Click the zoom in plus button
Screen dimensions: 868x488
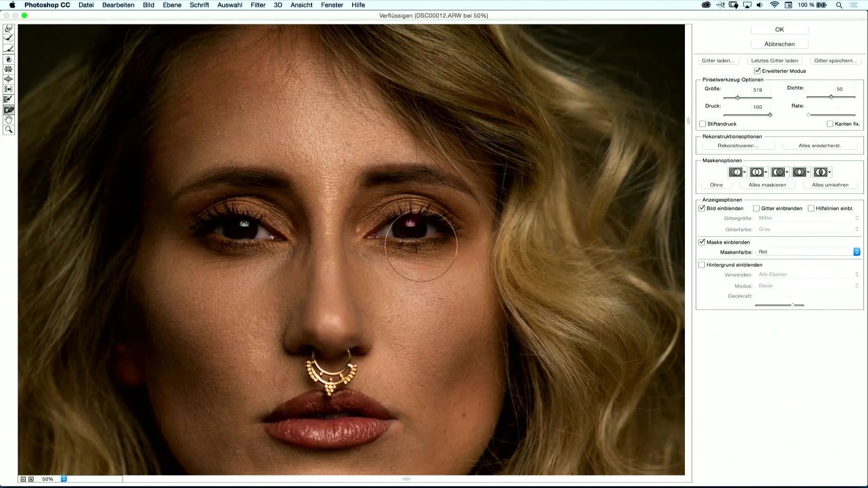coord(31,479)
